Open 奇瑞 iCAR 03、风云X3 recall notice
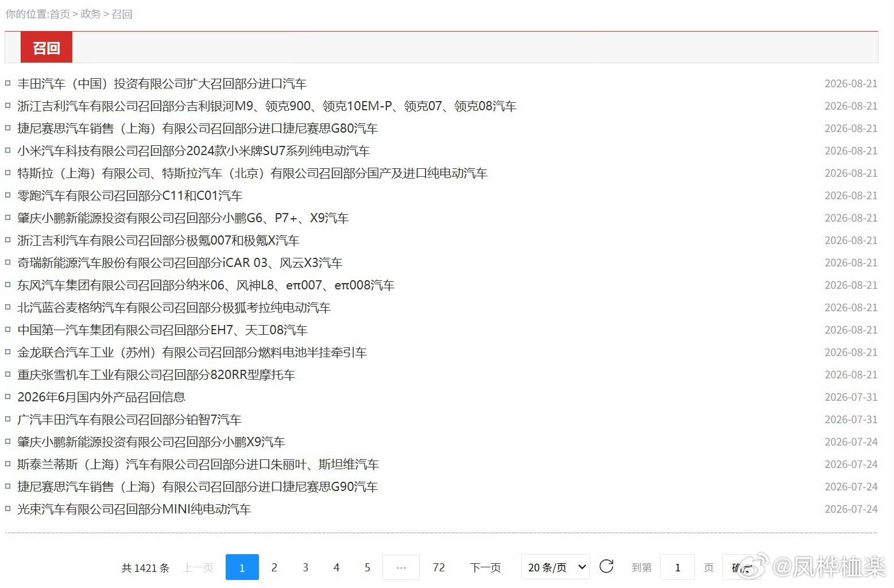This screenshot has height=588, width=894. 180,263
